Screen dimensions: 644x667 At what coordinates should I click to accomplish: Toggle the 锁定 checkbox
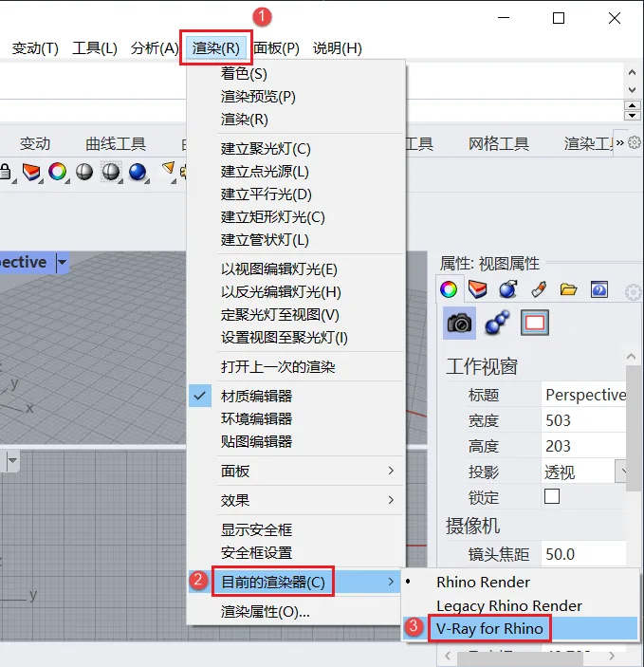coord(552,496)
